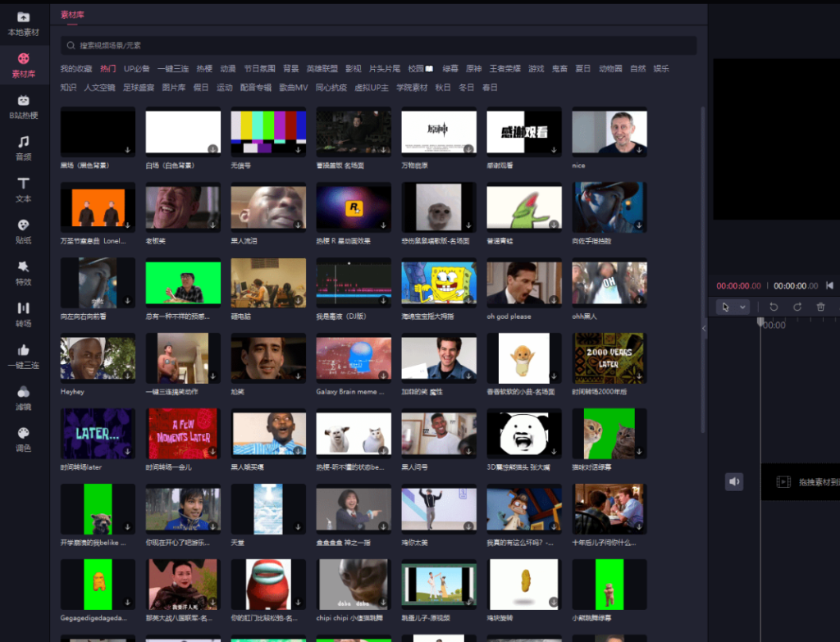Download the 白场 white background clip
The width and height of the screenshot is (840, 642).
212,149
